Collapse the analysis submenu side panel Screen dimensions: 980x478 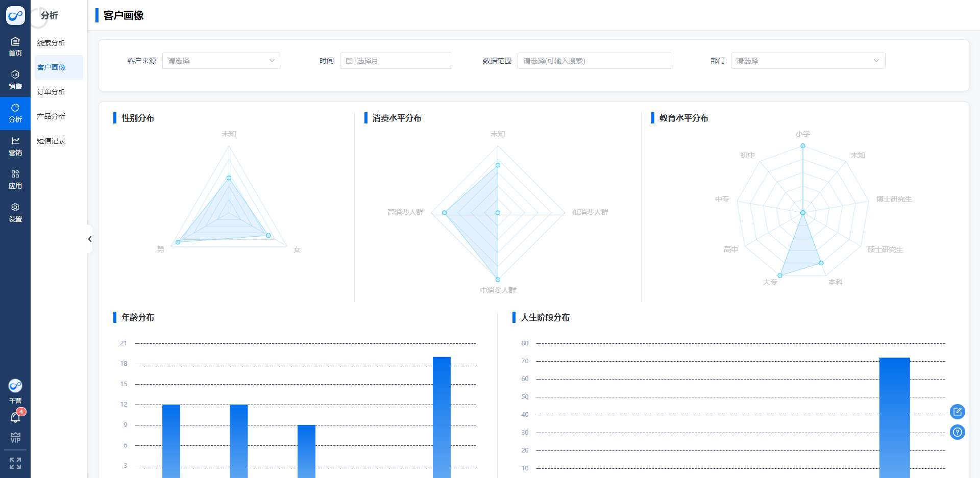[90, 239]
